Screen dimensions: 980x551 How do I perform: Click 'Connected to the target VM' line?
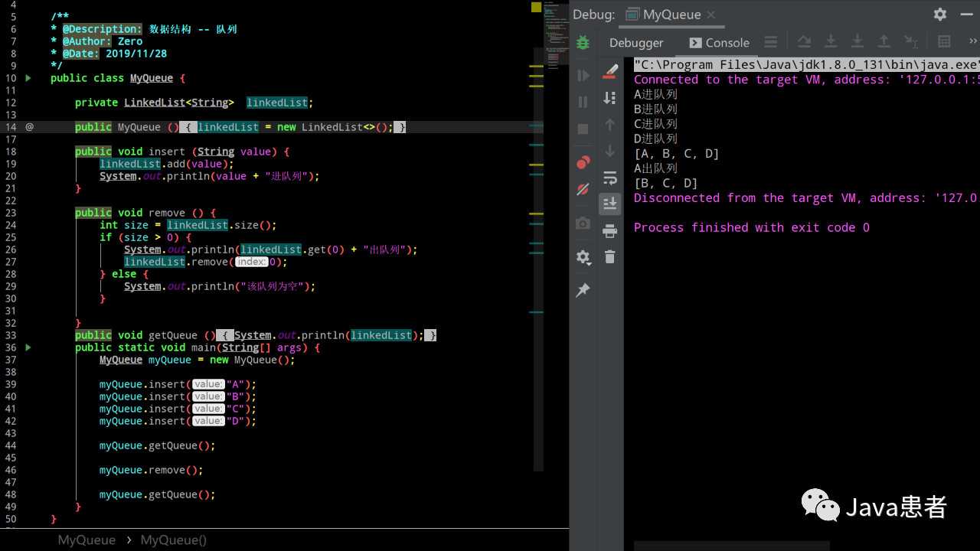(806, 80)
